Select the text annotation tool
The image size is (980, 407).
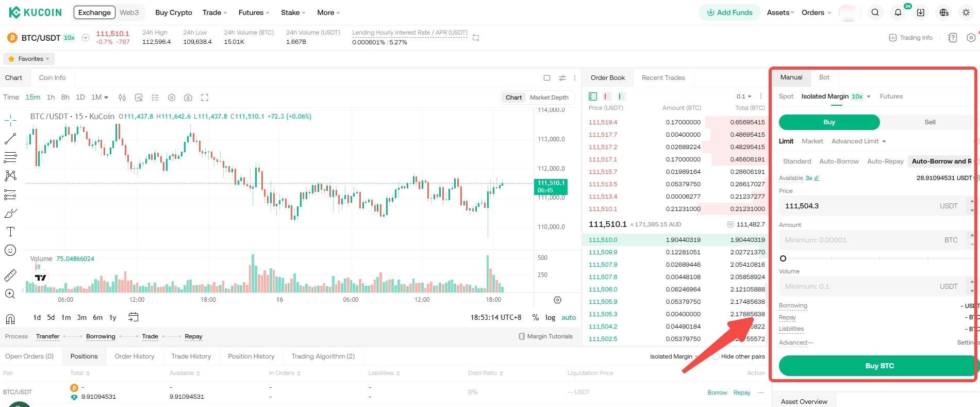(x=10, y=232)
